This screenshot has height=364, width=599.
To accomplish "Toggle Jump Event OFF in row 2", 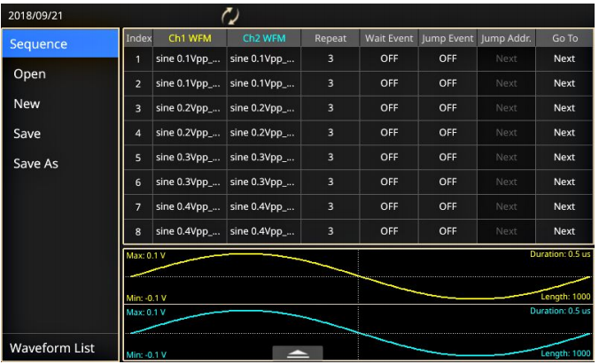I will (447, 83).
